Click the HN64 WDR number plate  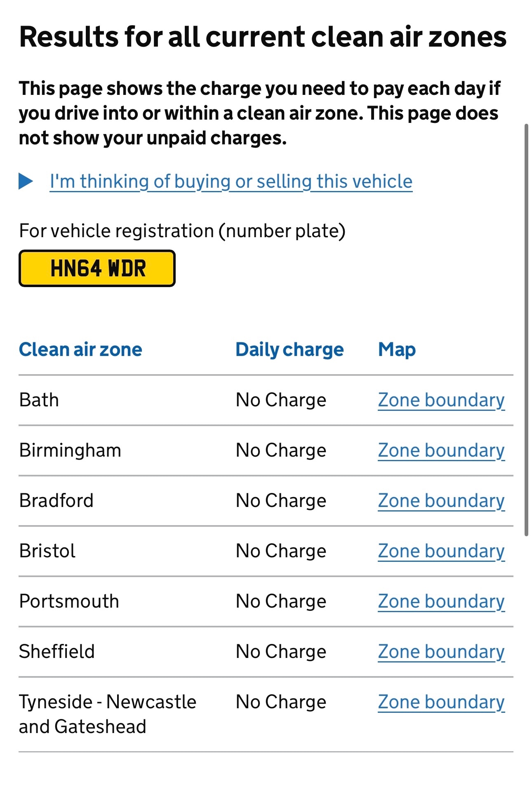[x=97, y=269]
